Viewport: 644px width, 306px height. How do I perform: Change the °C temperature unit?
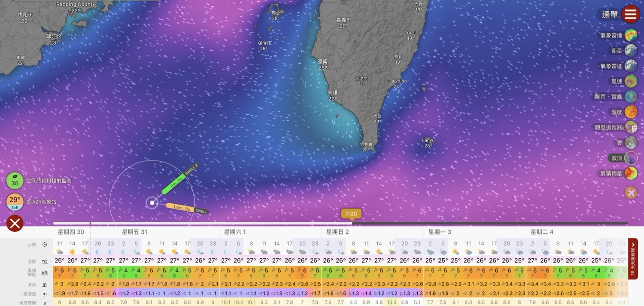45,261
